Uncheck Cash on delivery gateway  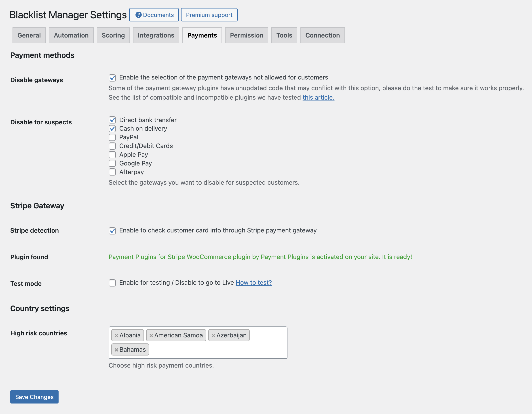(112, 128)
